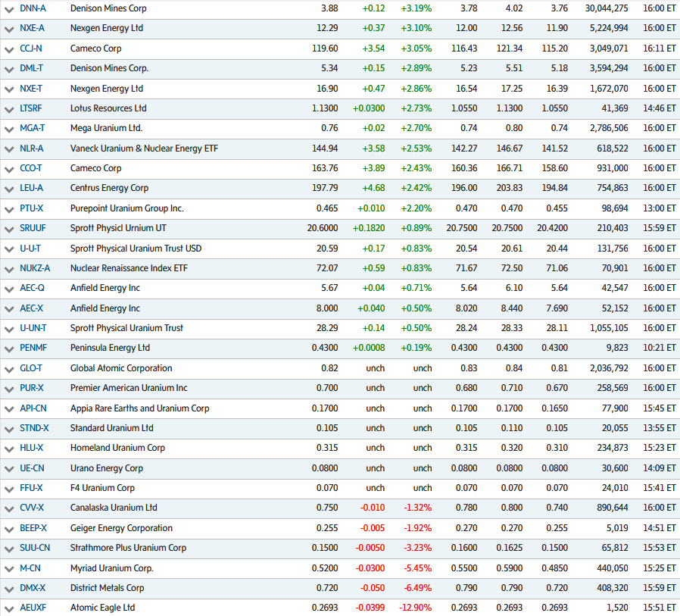Screen dimensions: 680x616
Task: Expand the SRUUF Sprott row details
Action: point(9,228)
